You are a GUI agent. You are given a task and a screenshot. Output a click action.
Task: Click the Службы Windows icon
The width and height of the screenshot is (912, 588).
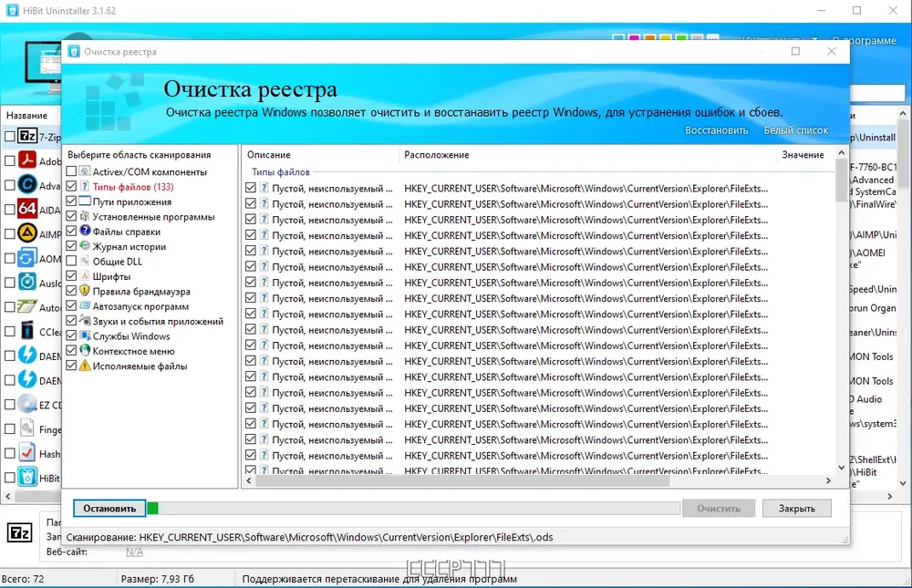pyautogui.click(x=85, y=335)
